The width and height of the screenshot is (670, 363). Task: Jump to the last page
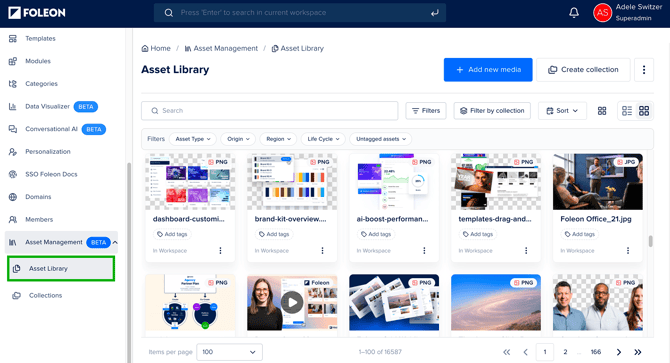pos(638,352)
